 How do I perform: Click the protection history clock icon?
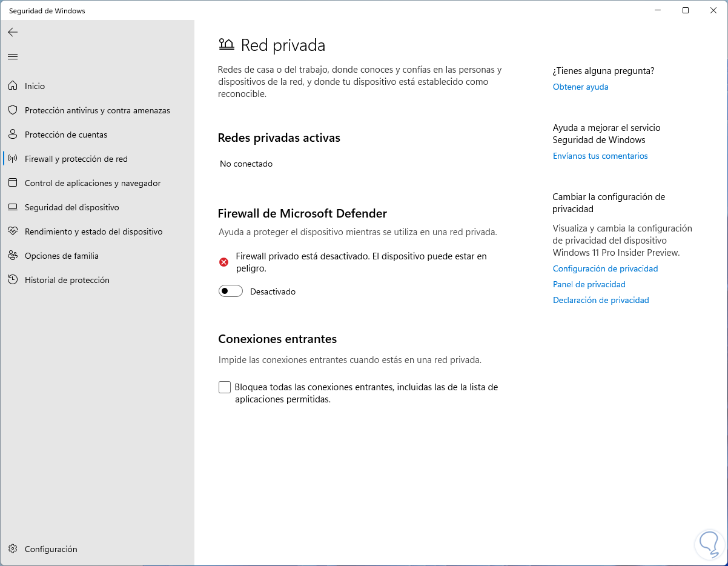(x=13, y=280)
